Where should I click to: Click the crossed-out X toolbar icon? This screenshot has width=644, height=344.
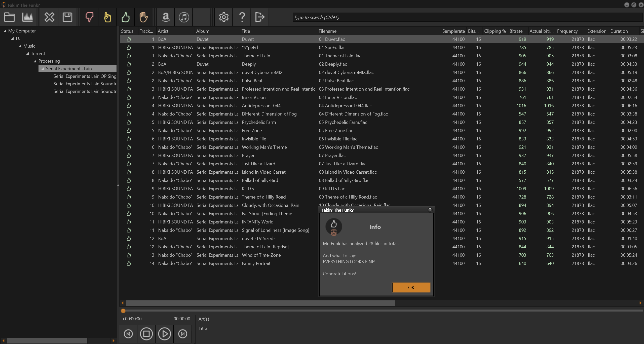tap(49, 17)
